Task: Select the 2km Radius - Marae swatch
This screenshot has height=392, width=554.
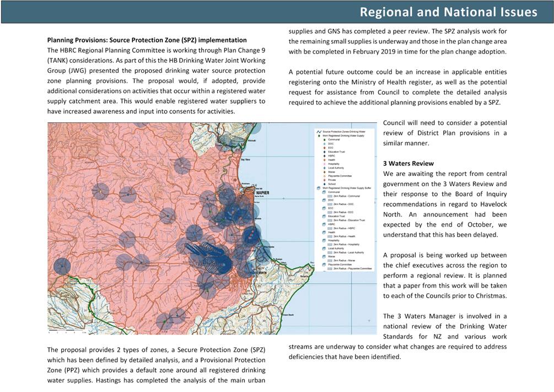Action: [x=330, y=261]
